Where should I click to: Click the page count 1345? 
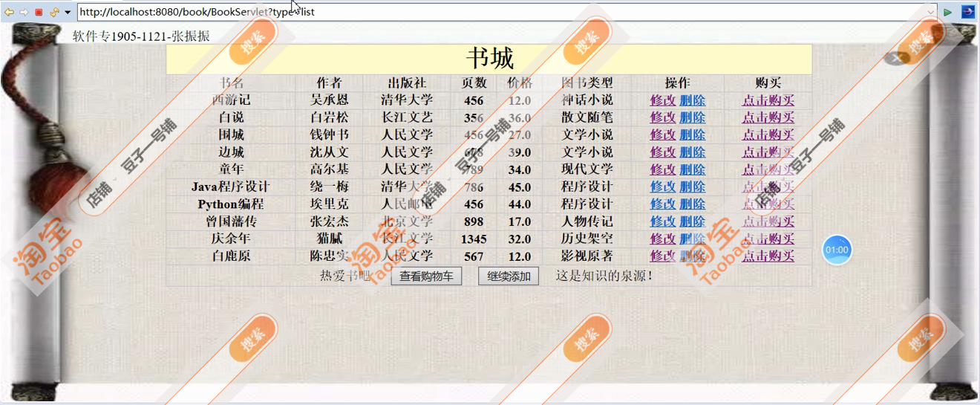[x=474, y=239]
